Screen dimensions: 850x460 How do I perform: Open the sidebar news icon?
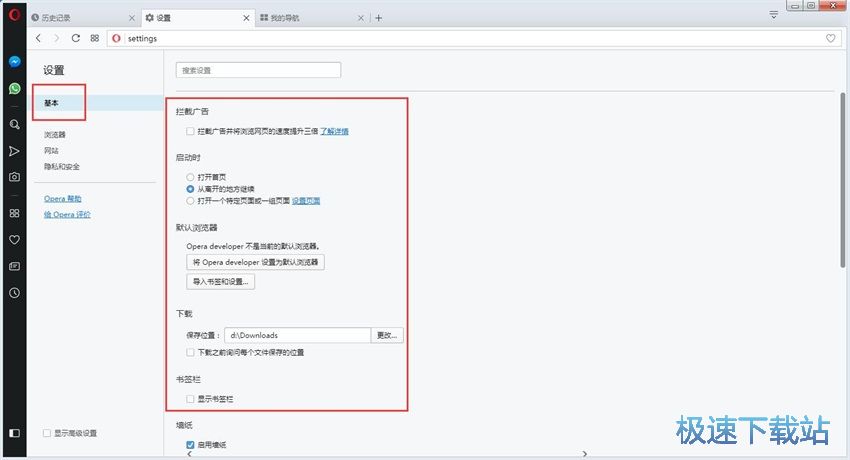point(15,266)
